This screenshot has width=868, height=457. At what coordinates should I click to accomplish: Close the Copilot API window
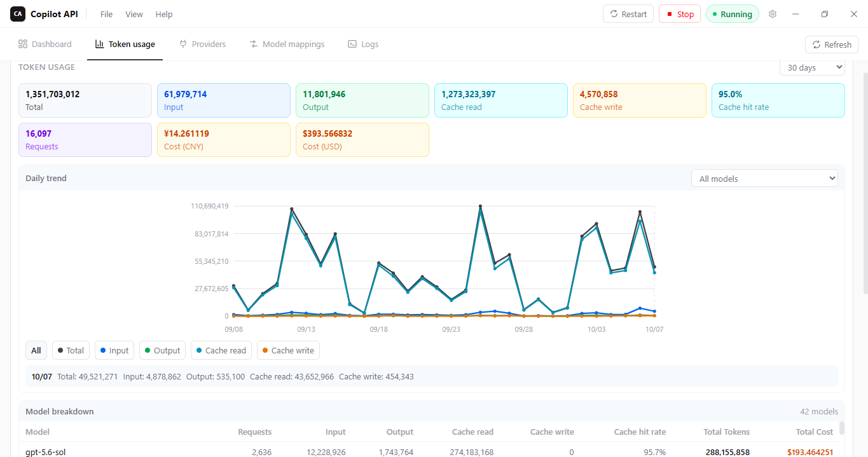(x=854, y=14)
